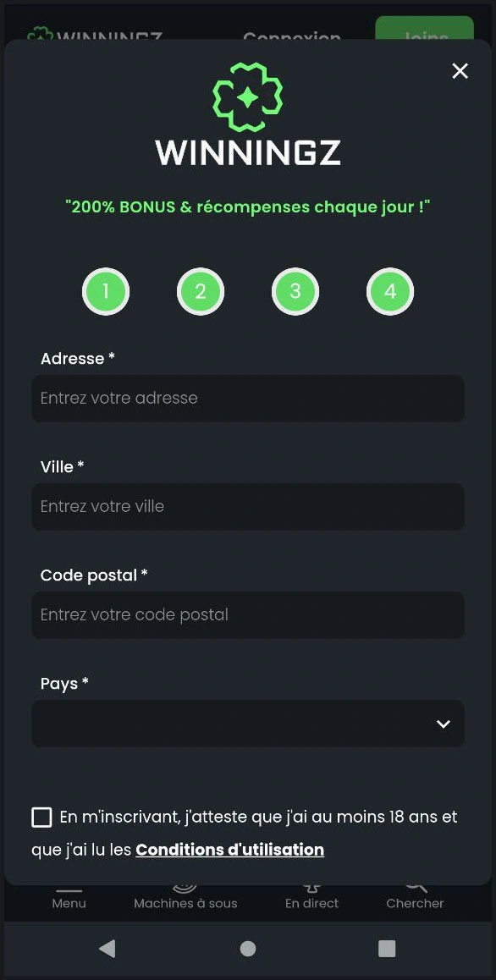
Task: Expand the chevron on the Pays selector
Action: point(443,724)
